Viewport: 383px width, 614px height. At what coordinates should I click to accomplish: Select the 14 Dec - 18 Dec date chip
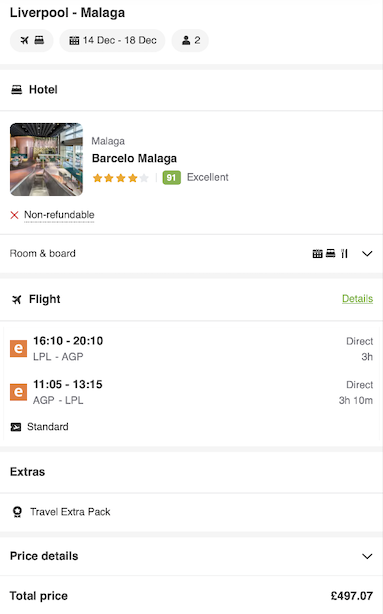point(112,40)
